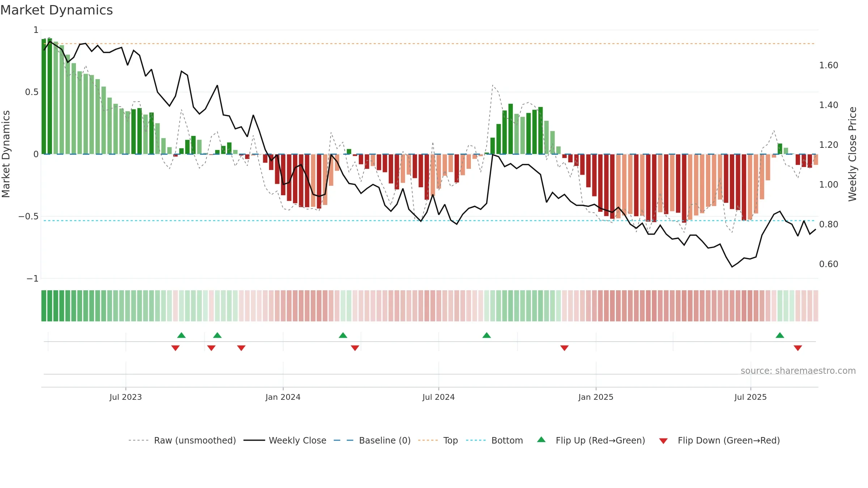868x488 pixels.
Task: Click the green flip-up triangle between Jan 2024 and Jul 2024
Action: click(343, 335)
